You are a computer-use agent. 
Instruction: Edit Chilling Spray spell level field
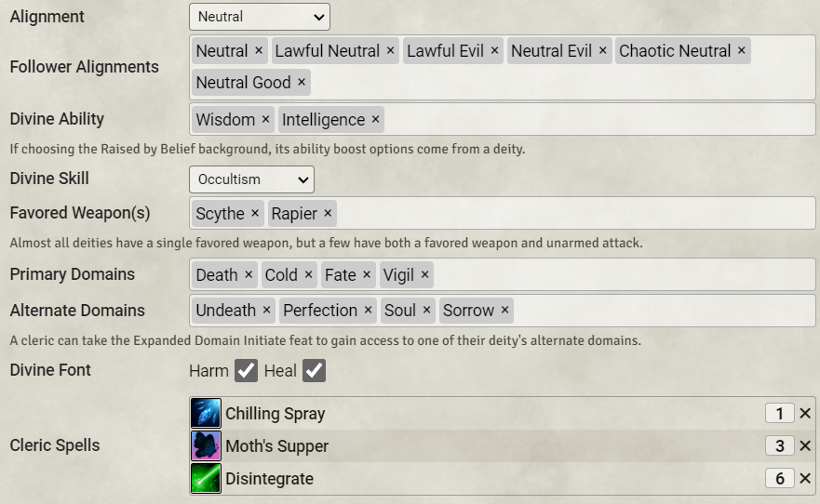tap(779, 414)
